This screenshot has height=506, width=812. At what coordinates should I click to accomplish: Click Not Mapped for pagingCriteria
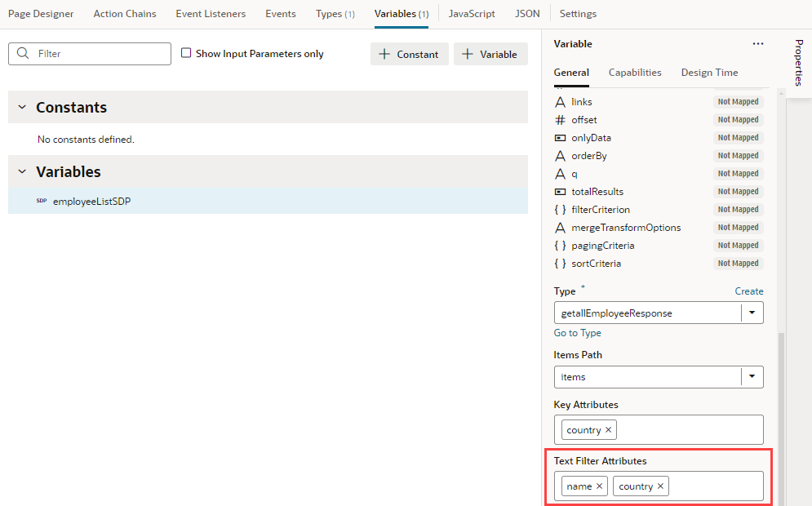point(738,246)
